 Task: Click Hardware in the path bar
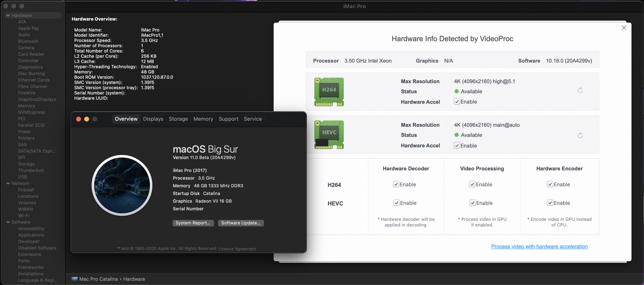tap(134, 279)
